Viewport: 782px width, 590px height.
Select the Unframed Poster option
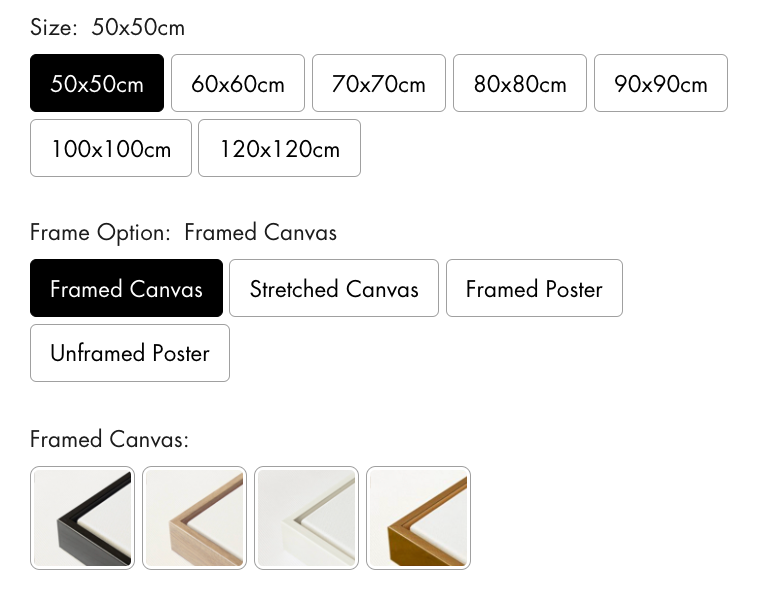pyautogui.click(x=130, y=353)
